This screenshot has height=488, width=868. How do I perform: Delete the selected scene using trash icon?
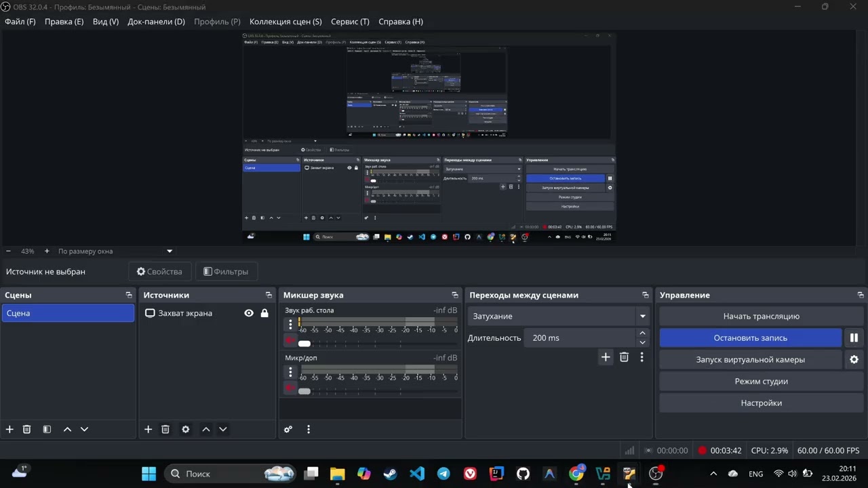click(x=27, y=429)
